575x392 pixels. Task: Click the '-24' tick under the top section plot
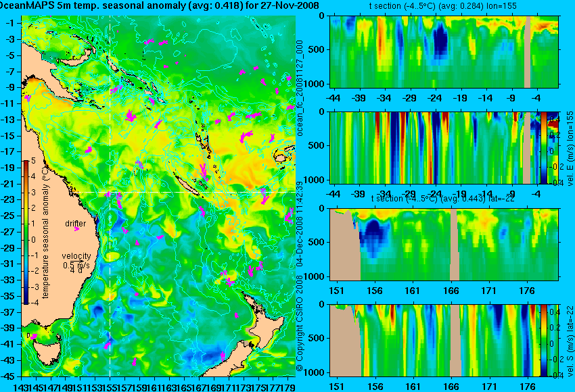tap(435, 98)
